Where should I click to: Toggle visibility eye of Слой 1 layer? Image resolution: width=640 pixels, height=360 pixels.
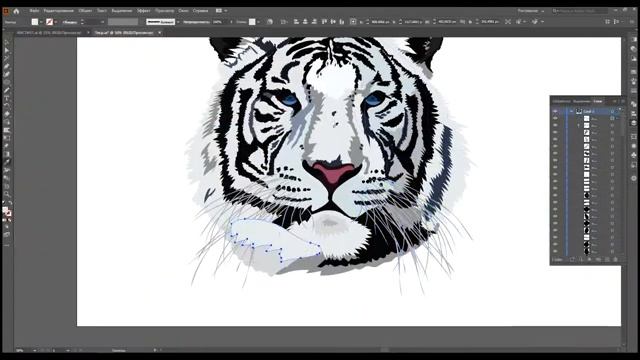tap(555, 111)
